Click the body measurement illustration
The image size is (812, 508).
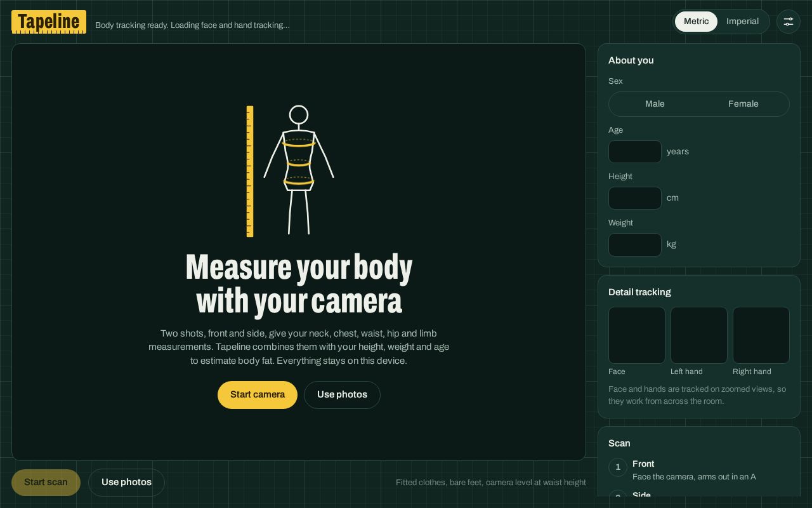(x=290, y=171)
